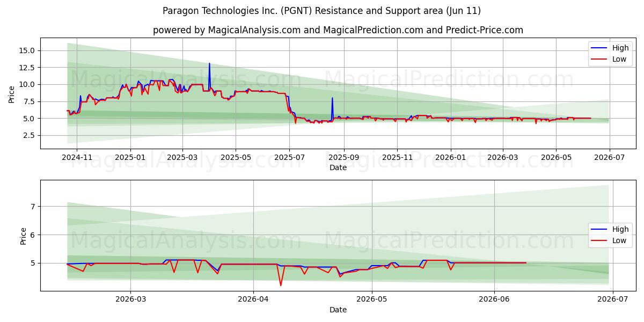Image resolution: width=644 pixels, height=322 pixels.
Task: Click the '2026-06' x-axis label in the bottom chart
Action: [494, 299]
